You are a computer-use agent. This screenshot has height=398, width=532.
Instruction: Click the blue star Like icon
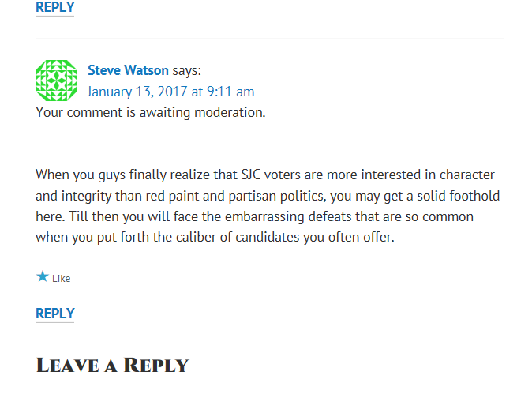43,277
